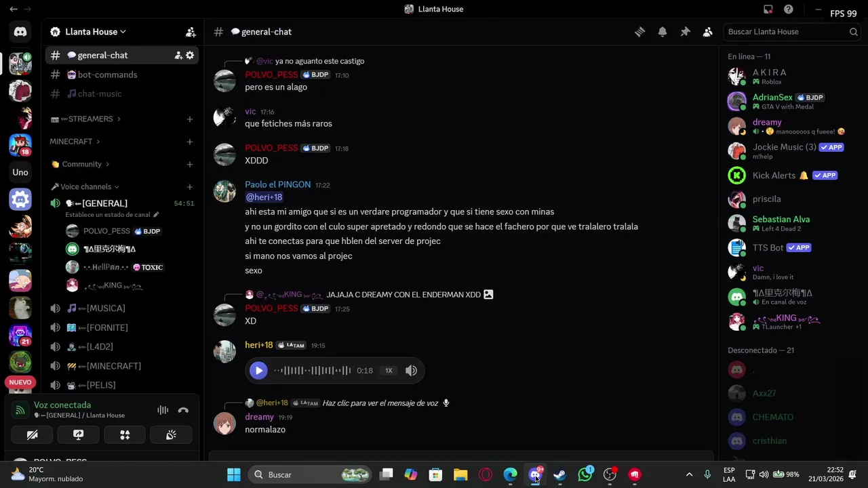The image size is (868, 488).
Task: Show pinned messages via pin icon
Action: 685,32
